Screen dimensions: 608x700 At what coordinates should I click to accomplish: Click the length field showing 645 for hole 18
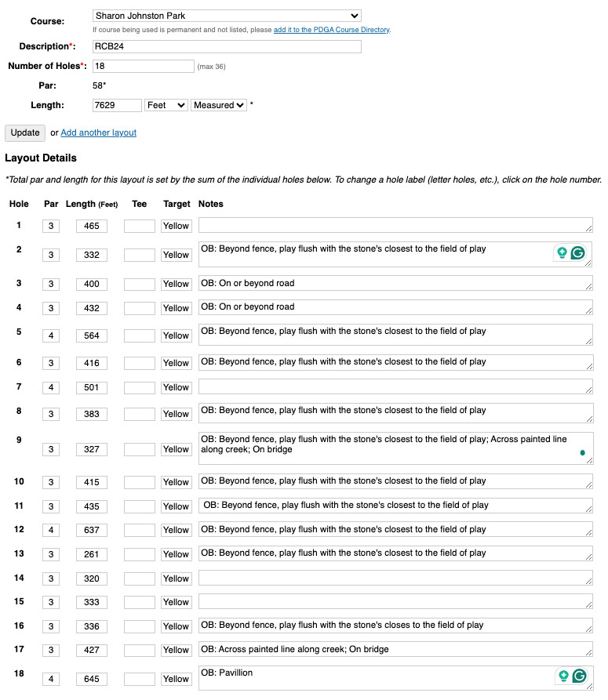point(92,679)
